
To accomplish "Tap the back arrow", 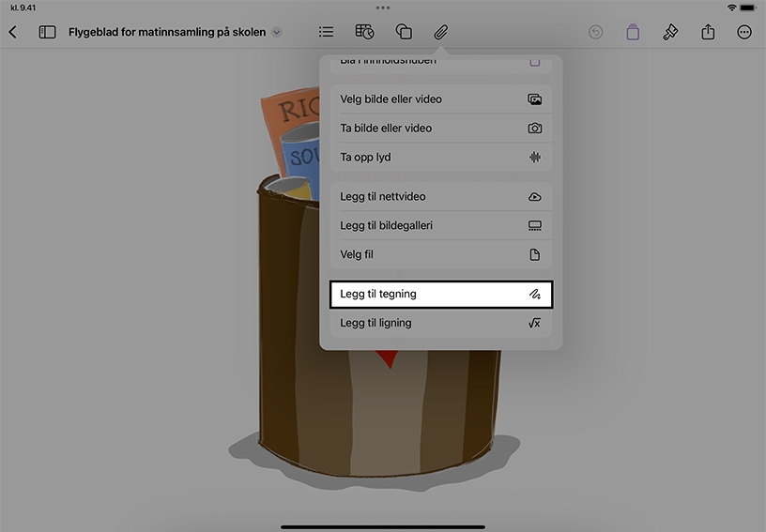I will 13,32.
